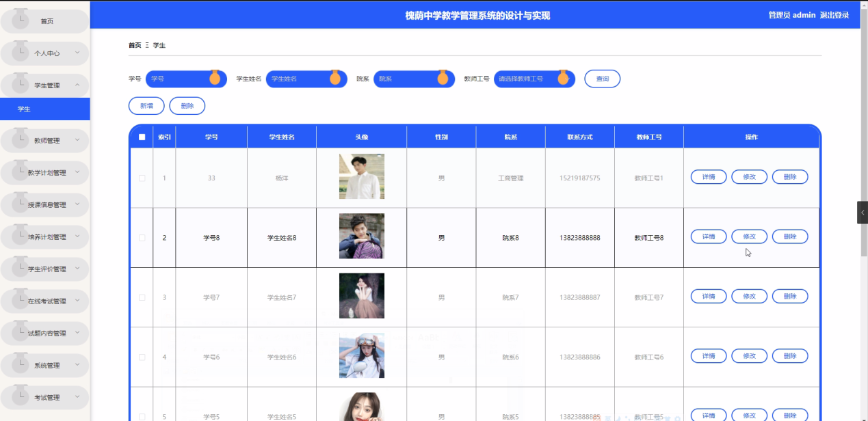868x421 pixels.
Task: Open 详情 for student 杨洋
Action: pos(709,177)
